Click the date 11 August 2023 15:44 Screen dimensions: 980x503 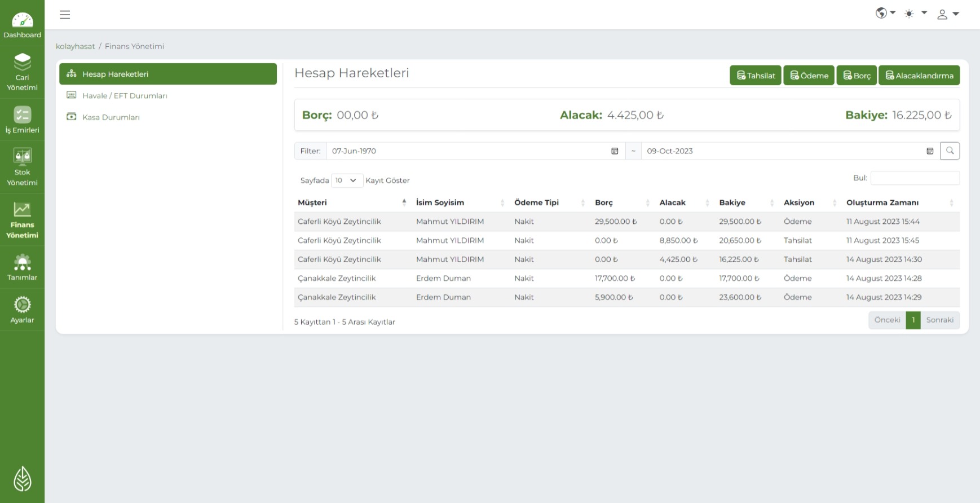tap(882, 222)
